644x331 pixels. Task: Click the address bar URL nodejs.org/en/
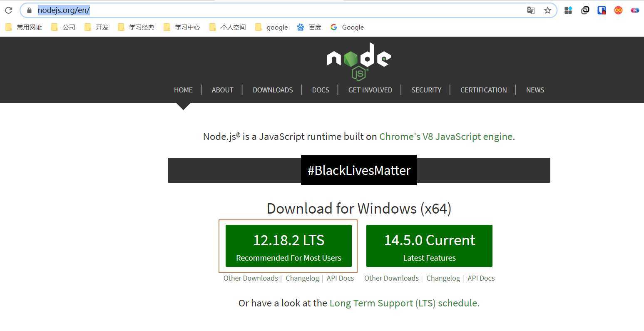coord(64,10)
